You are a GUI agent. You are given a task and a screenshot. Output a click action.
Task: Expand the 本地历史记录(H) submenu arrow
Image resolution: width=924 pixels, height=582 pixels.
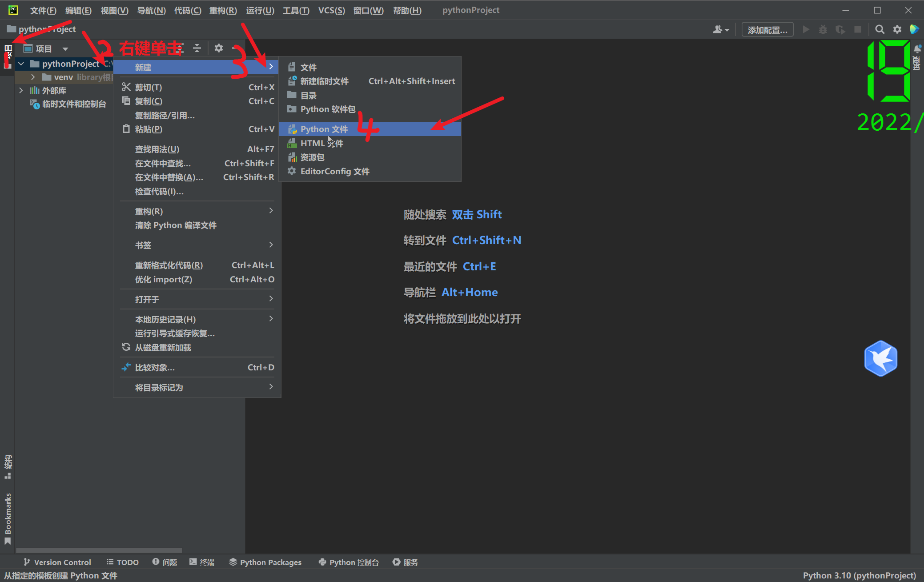[271, 319]
